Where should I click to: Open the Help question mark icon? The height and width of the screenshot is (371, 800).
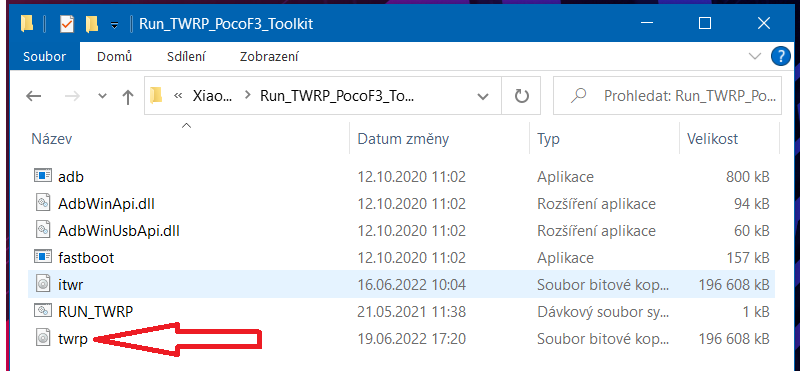pos(781,56)
